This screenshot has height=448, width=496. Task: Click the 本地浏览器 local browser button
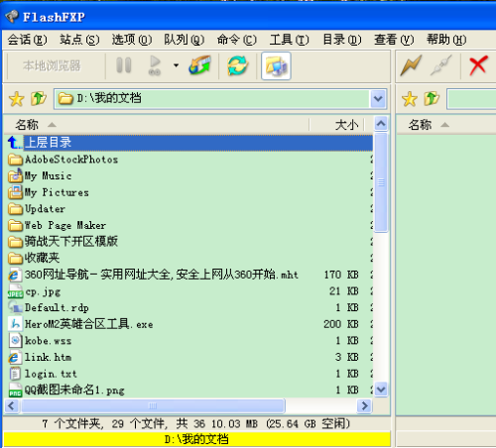(x=52, y=65)
